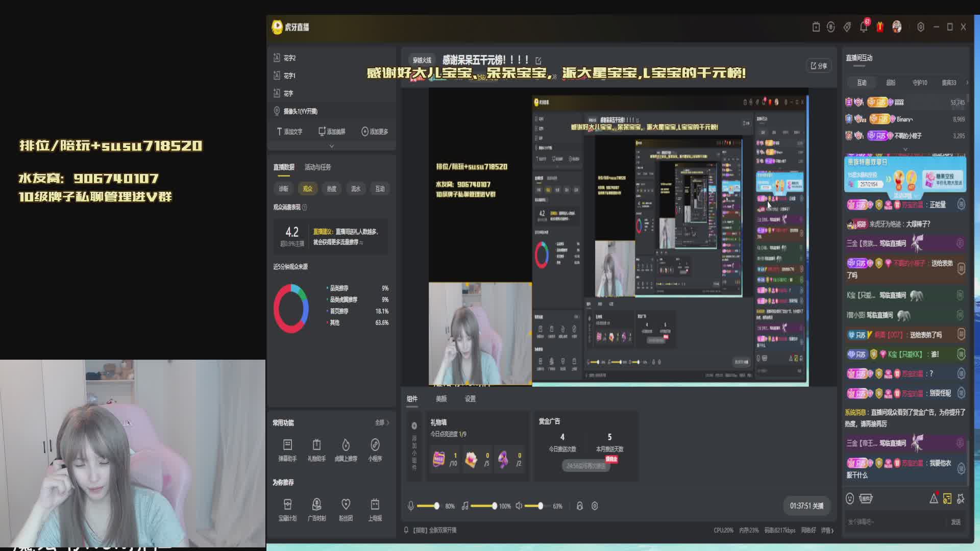Click the edit icon beside the stream title
Image resolution: width=980 pixels, height=551 pixels.
(538, 61)
